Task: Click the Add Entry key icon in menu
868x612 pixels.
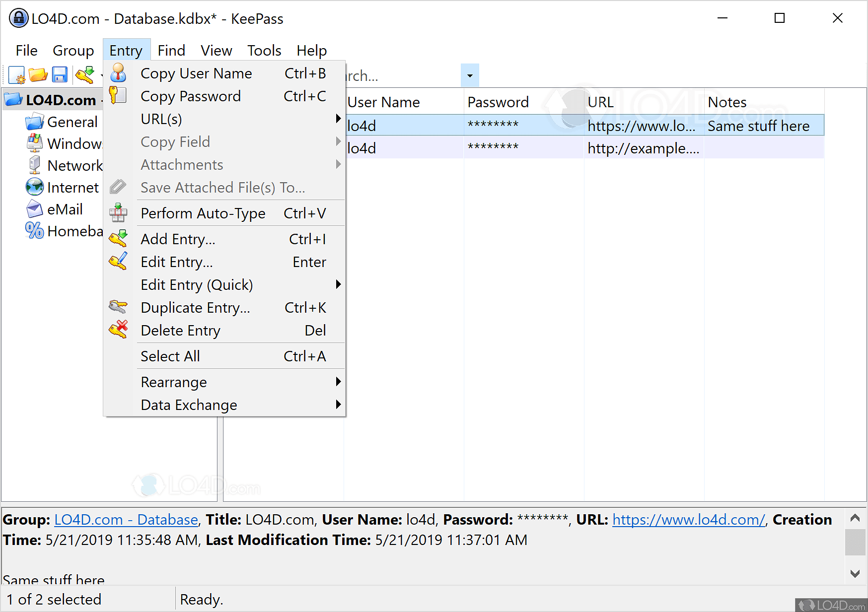Action: (x=118, y=239)
